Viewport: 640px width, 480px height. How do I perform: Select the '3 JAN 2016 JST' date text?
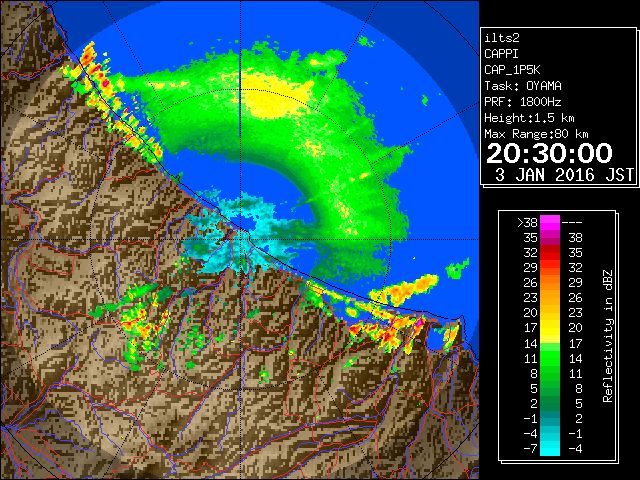(x=564, y=175)
